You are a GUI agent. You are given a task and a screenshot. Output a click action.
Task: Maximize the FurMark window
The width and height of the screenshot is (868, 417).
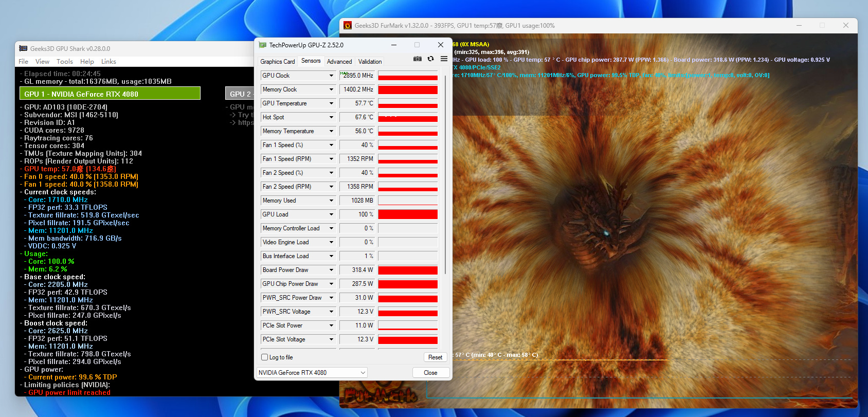[822, 26]
